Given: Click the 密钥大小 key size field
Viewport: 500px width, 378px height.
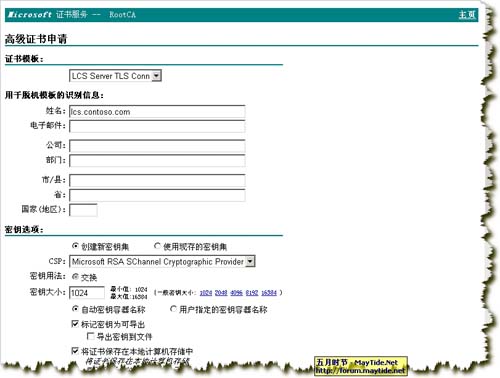Looking at the screenshot, I should pos(87,293).
